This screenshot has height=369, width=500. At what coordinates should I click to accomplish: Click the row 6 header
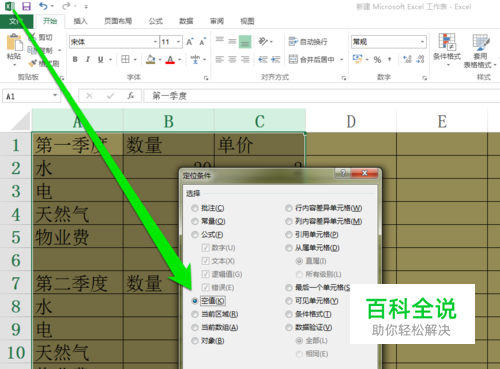(16, 260)
